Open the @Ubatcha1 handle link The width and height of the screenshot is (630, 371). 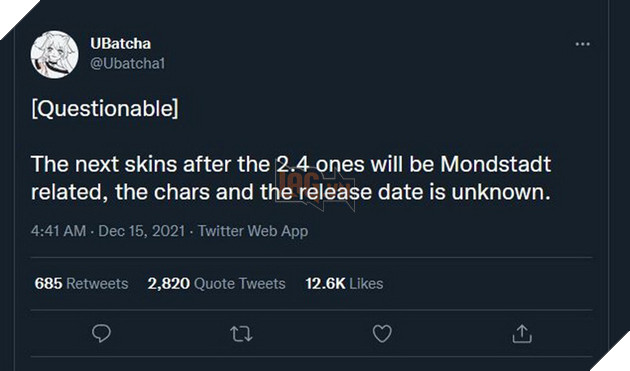coord(127,64)
